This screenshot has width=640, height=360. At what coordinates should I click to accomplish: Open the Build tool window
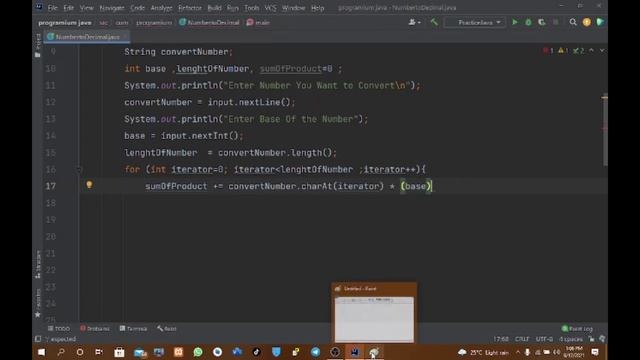pos(167,329)
